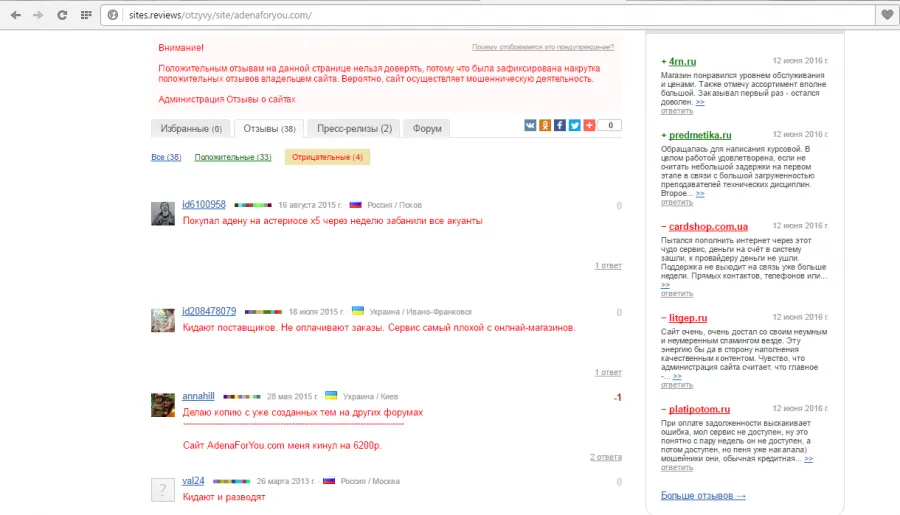Screen dimensions: 900x515
Task: Open user profile val24
Action: coord(193,481)
